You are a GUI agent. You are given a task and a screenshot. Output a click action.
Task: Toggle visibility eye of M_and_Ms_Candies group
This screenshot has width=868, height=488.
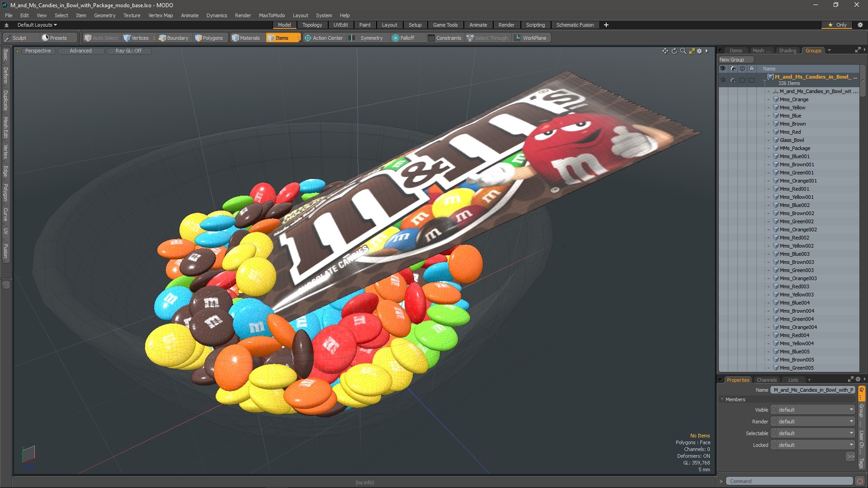point(723,80)
